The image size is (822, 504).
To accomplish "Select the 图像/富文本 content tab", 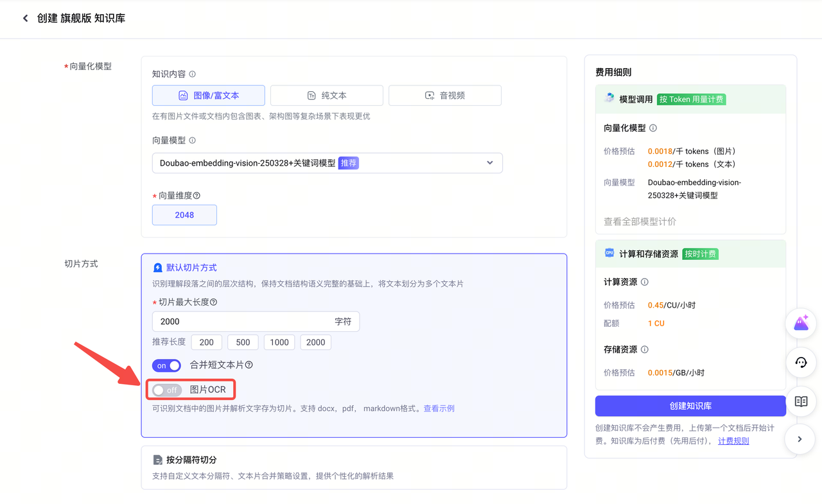I will click(209, 96).
